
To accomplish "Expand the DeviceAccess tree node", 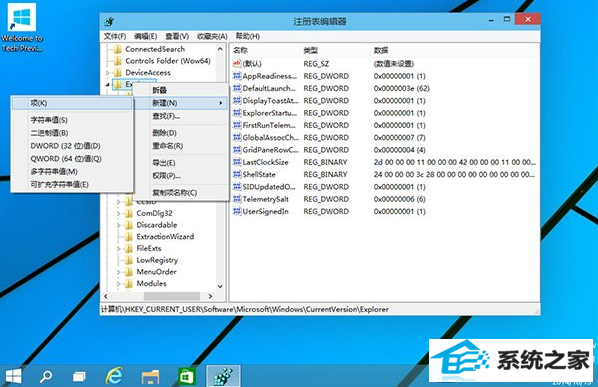I will [108, 73].
